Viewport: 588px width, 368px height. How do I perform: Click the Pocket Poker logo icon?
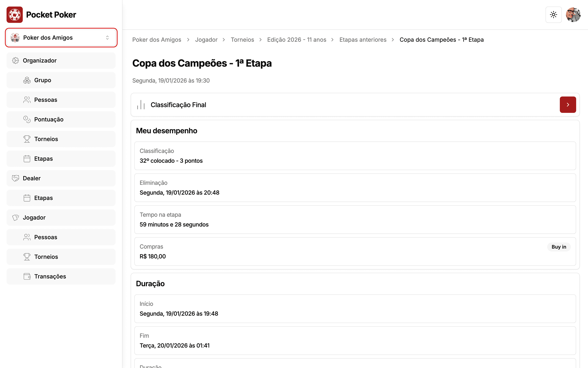(14, 15)
